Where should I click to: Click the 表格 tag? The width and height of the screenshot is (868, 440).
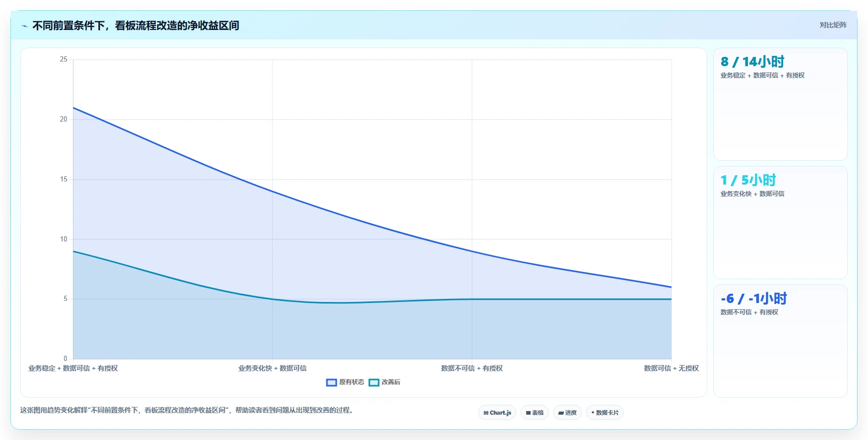tap(535, 413)
